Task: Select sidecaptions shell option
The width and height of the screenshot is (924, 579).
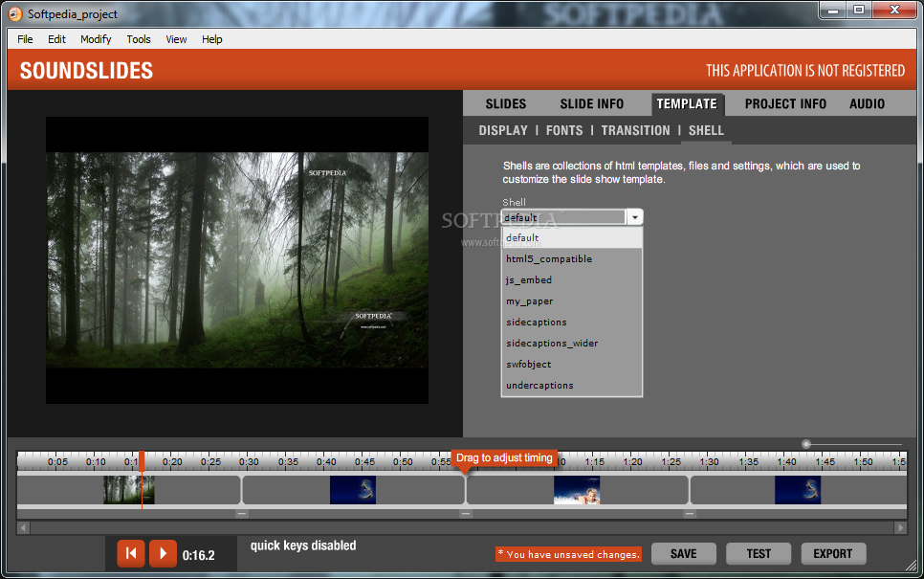Action: 571,322
